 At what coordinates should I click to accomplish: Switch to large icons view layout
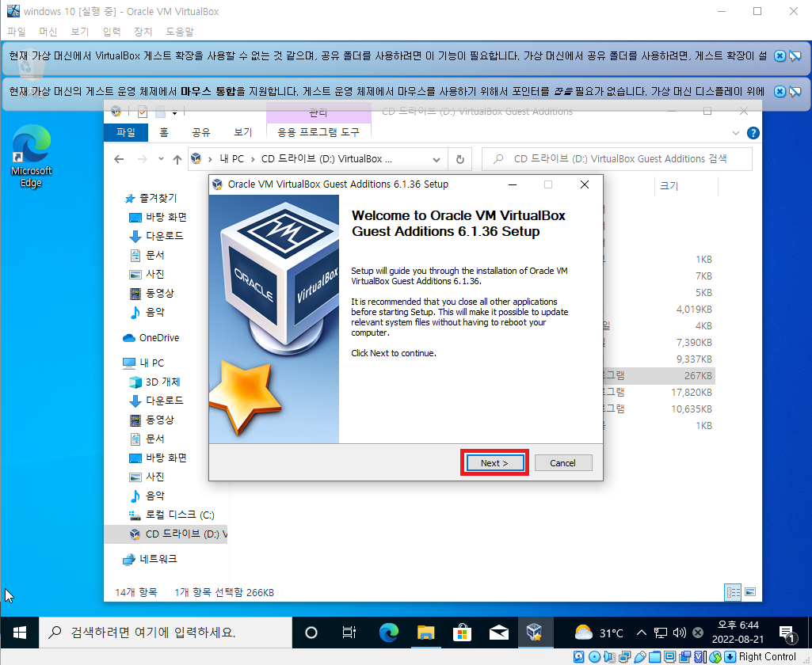(x=750, y=592)
